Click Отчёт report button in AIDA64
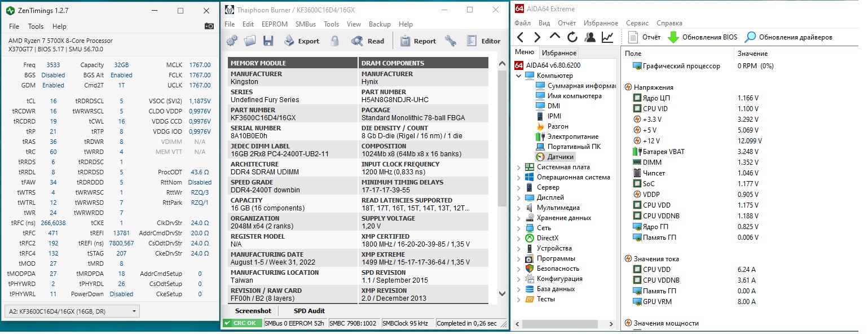This screenshot has height=334, width=868. point(644,37)
